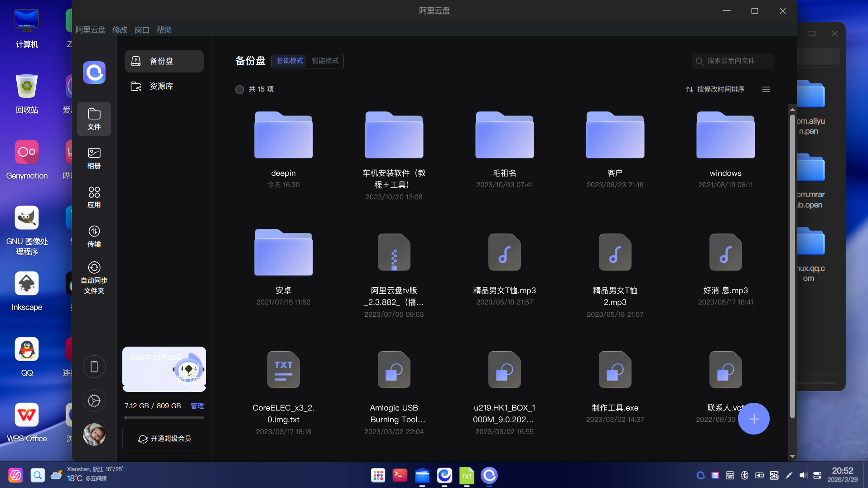Open the 应用 apps section
The width and height of the screenshot is (868, 488).
tap(94, 197)
